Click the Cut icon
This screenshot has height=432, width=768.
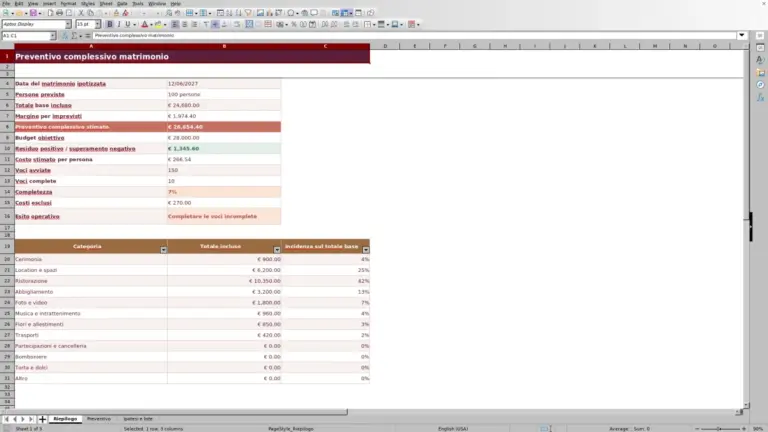(81, 13)
